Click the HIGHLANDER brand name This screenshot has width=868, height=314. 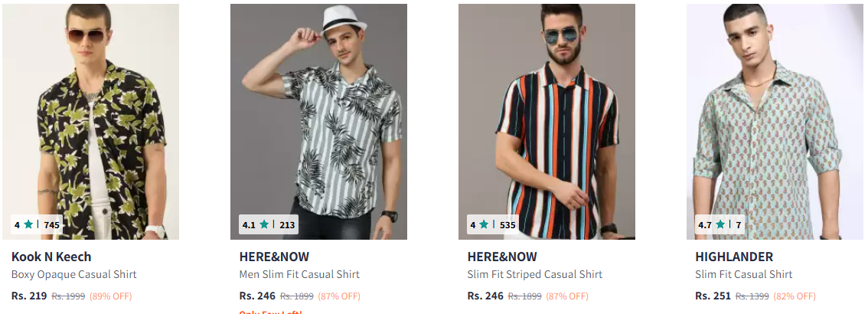point(734,257)
